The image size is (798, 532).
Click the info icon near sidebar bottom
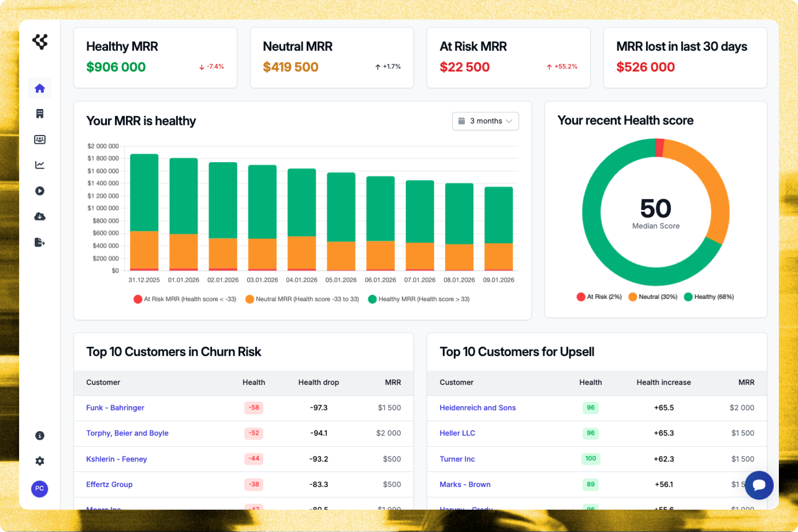click(x=40, y=435)
